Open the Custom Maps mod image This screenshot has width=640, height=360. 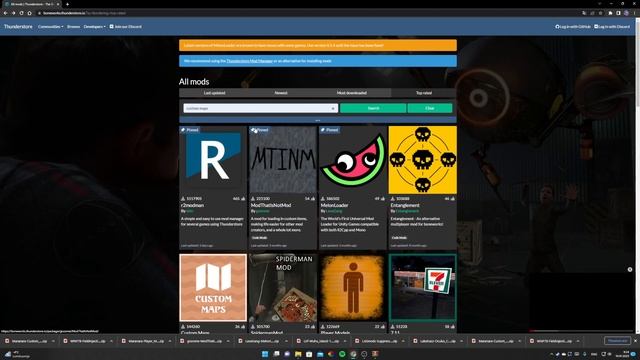[x=213, y=288]
